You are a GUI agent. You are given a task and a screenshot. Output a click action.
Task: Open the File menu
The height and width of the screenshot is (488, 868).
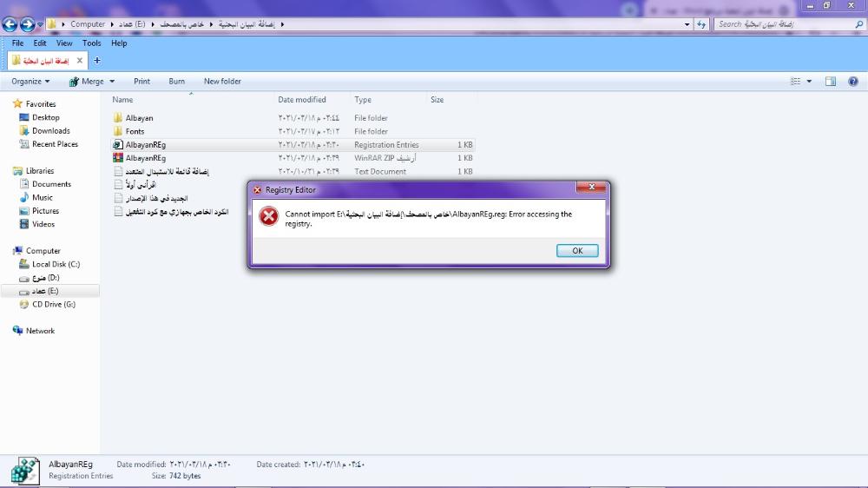pyautogui.click(x=17, y=43)
